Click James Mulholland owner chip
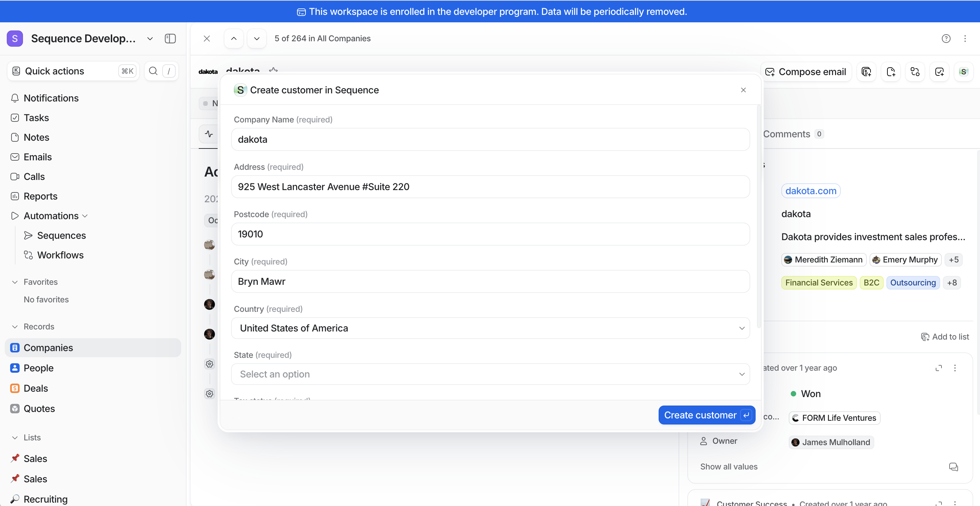Image resolution: width=980 pixels, height=506 pixels. [x=831, y=442]
